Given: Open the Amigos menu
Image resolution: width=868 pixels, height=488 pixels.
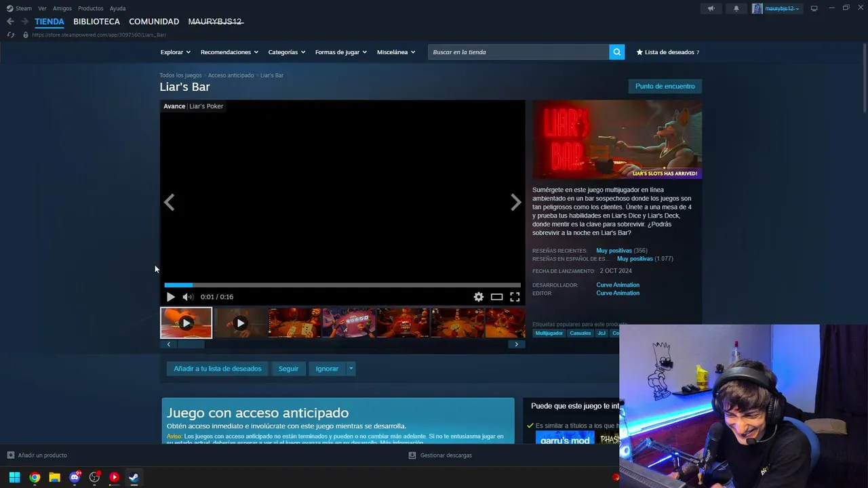Looking at the screenshot, I should coord(62,8).
